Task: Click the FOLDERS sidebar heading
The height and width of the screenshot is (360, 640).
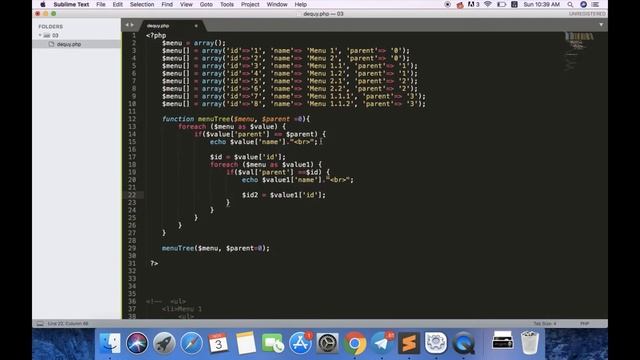Action: click(x=51, y=27)
